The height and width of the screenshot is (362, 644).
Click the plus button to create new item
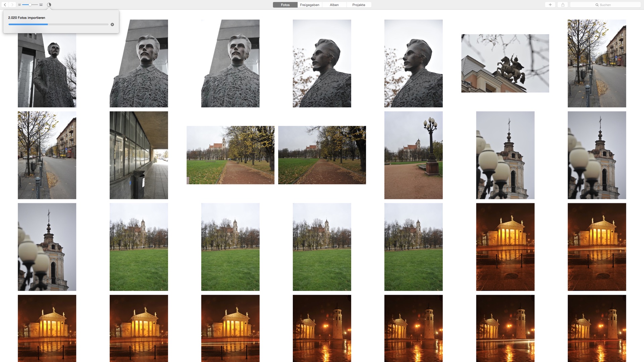pos(550,5)
